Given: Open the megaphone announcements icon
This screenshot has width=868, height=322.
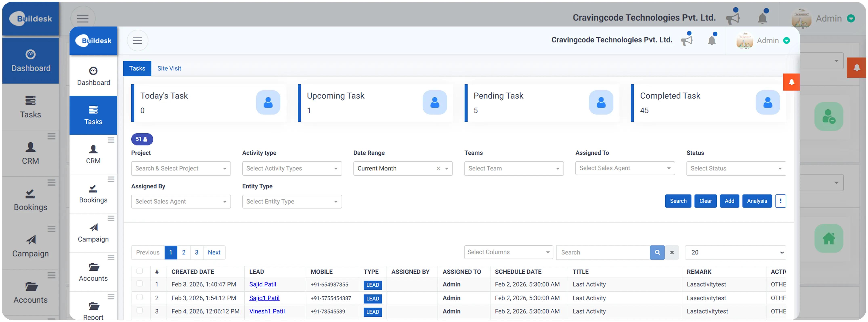Looking at the screenshot, I should (x=686, y=40).
